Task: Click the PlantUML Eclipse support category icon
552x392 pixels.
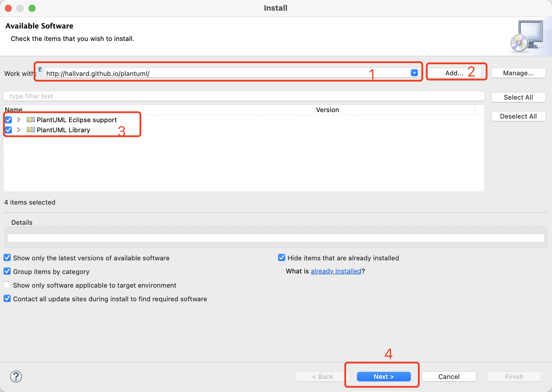Action: click(x=31, y=119)
